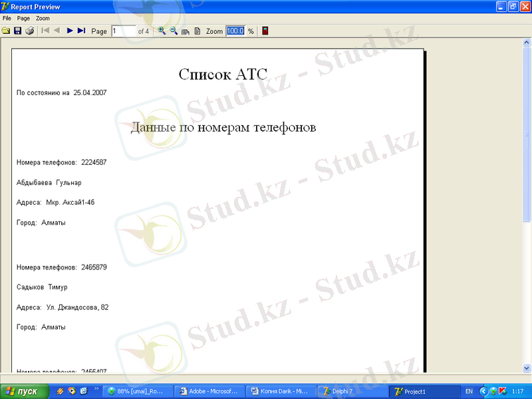The height and width of the screenshot is (399, 532).
Task: Fit report to page width icon
Action: (x=186, y=31)
